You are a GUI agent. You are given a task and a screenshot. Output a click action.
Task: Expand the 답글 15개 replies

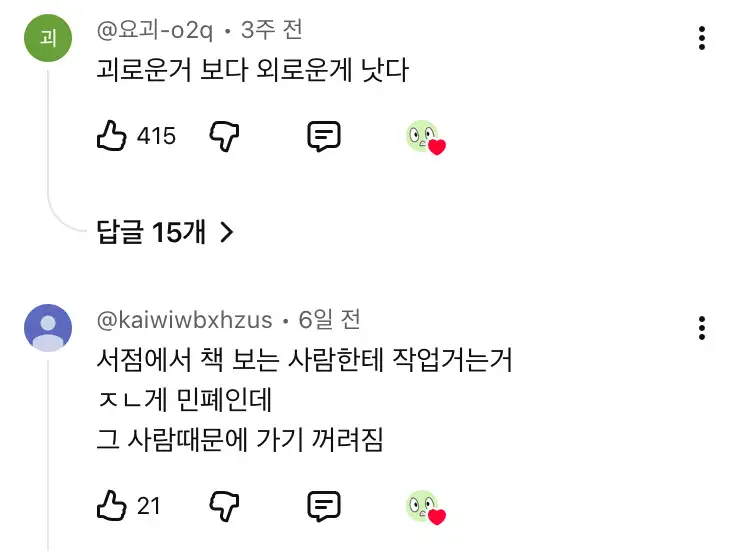165,232
